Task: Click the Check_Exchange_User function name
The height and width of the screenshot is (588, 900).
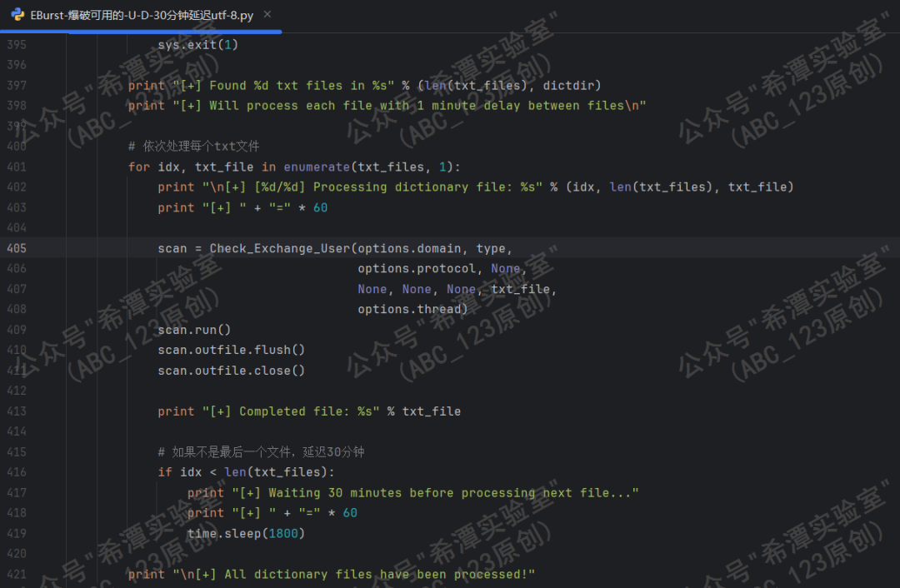Action: [x=279, y=248]
